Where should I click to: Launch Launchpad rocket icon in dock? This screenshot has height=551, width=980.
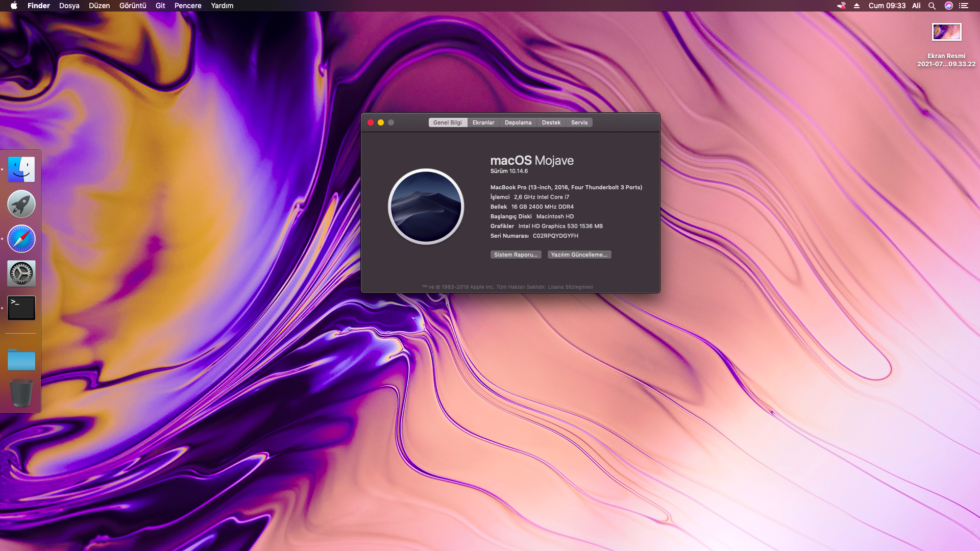pyautogui.click(x=21, y=204)
